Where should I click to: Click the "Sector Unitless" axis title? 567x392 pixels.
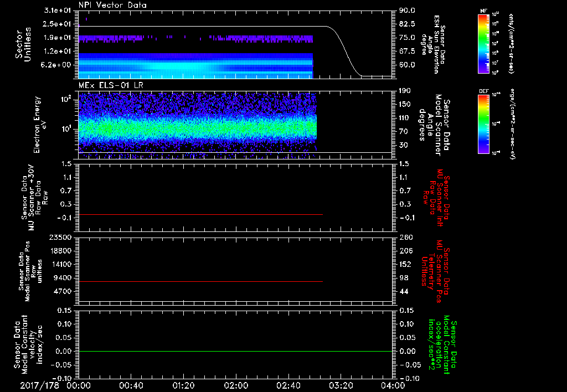coord(23,44)
